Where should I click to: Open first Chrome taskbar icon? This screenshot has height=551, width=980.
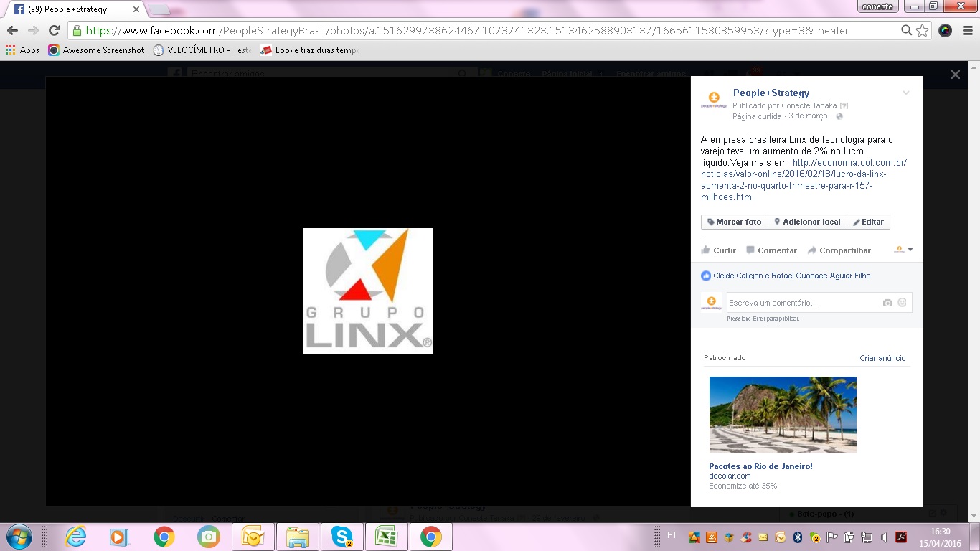(164, 537)
